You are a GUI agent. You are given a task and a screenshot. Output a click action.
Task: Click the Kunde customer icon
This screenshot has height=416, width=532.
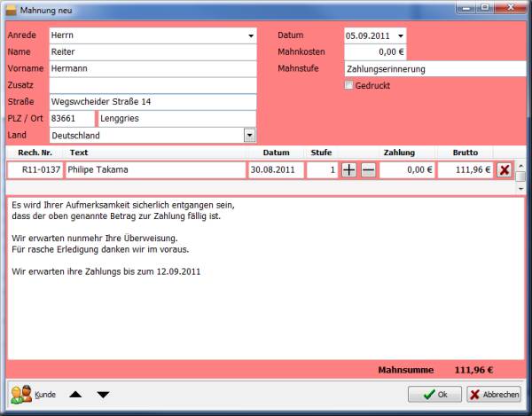[x=21, y=395]
